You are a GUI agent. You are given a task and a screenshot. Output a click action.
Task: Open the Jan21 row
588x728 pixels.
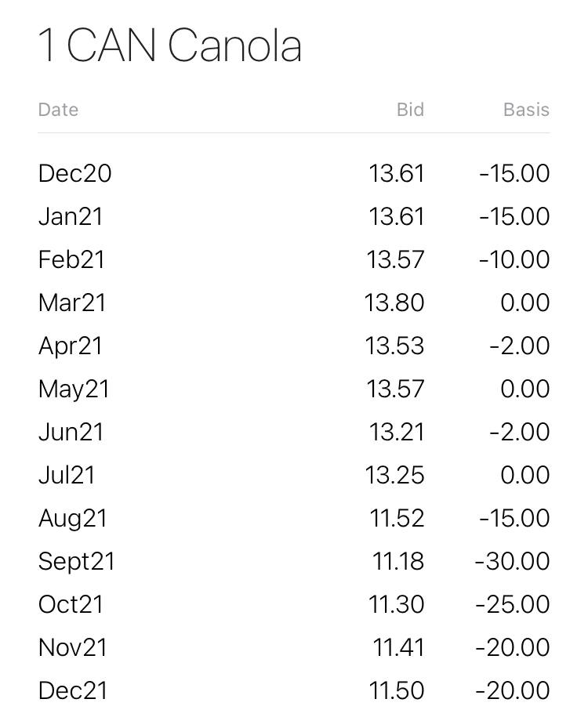click(294, 216)
